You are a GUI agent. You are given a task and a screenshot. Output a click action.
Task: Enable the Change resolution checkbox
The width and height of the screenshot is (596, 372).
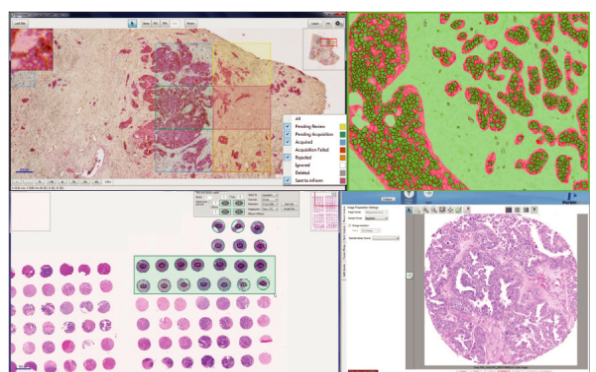[x=350, y=225]
